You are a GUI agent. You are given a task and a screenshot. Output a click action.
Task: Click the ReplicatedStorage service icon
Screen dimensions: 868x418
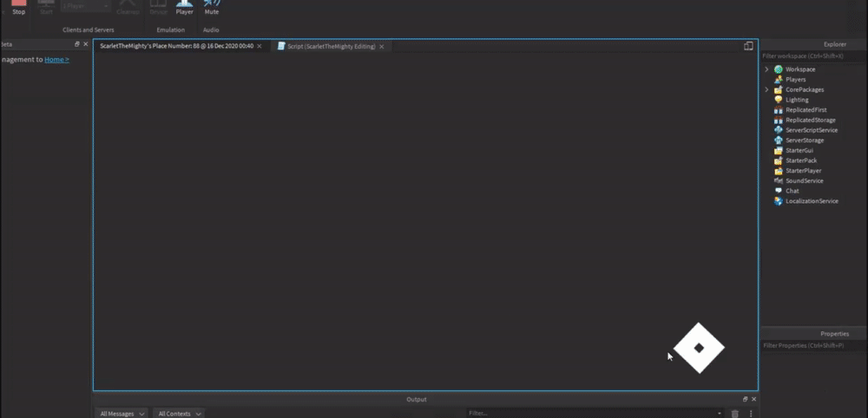[779, 120]
